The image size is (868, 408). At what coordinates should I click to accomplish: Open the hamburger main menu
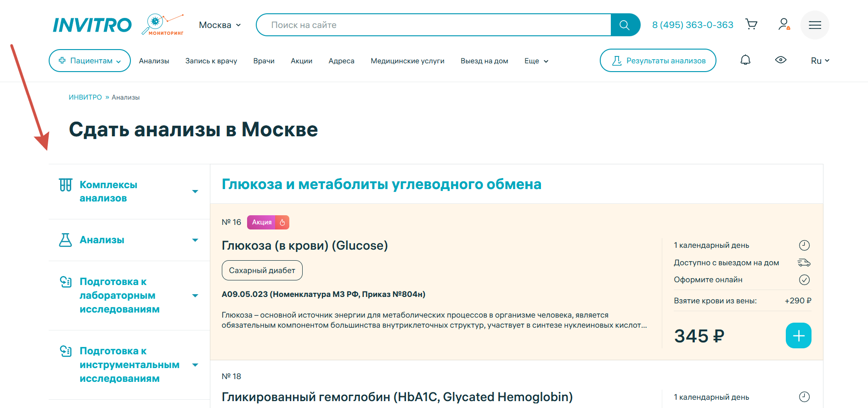point(815,25)
